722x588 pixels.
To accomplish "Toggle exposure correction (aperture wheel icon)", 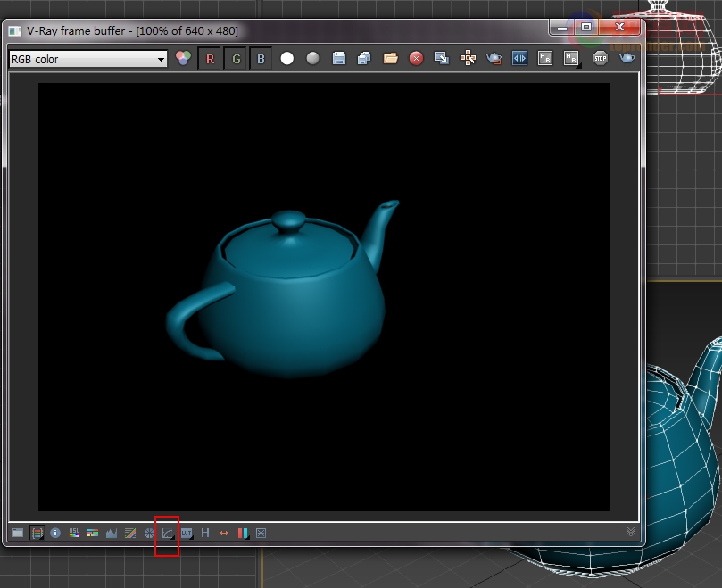I will click(149, 533).
